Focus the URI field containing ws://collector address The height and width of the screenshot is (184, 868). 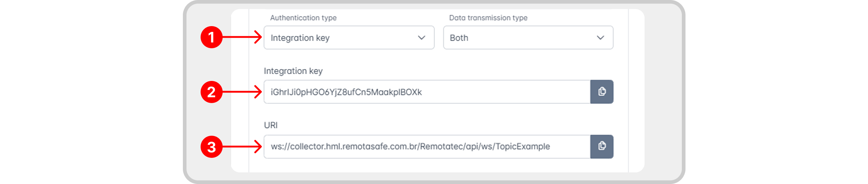pyautogui.click(x=427, y=146)
